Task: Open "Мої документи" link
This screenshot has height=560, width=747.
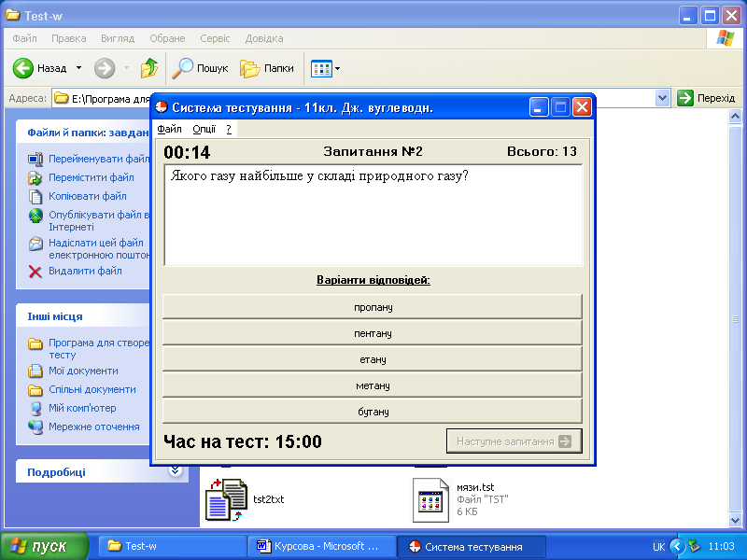Action: coord(83,371)
